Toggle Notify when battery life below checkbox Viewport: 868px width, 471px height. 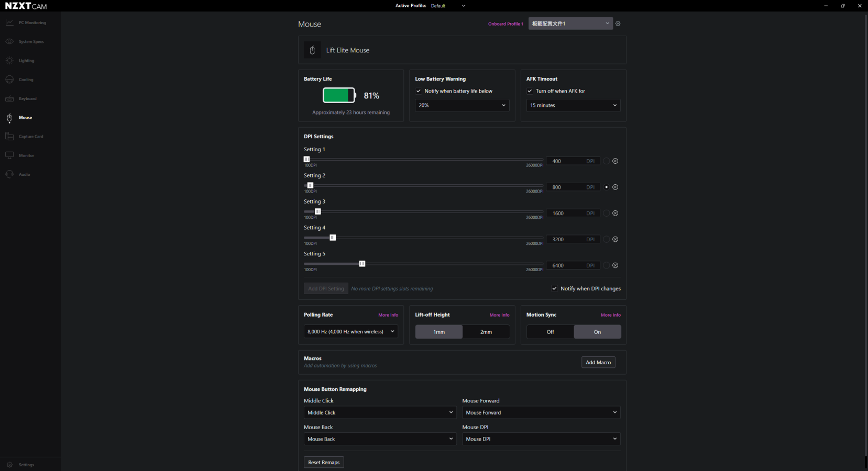click(x=419, y=91)
